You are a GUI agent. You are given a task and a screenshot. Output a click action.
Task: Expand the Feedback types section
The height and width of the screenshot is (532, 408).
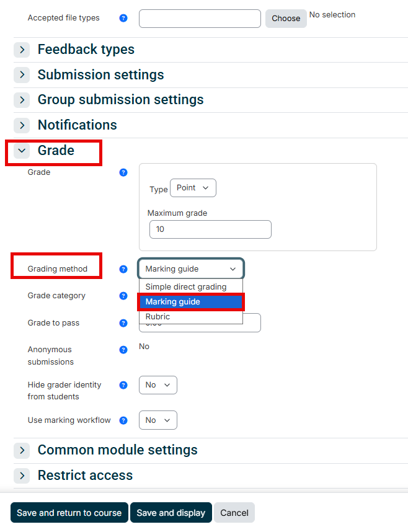tap(22, 50)
